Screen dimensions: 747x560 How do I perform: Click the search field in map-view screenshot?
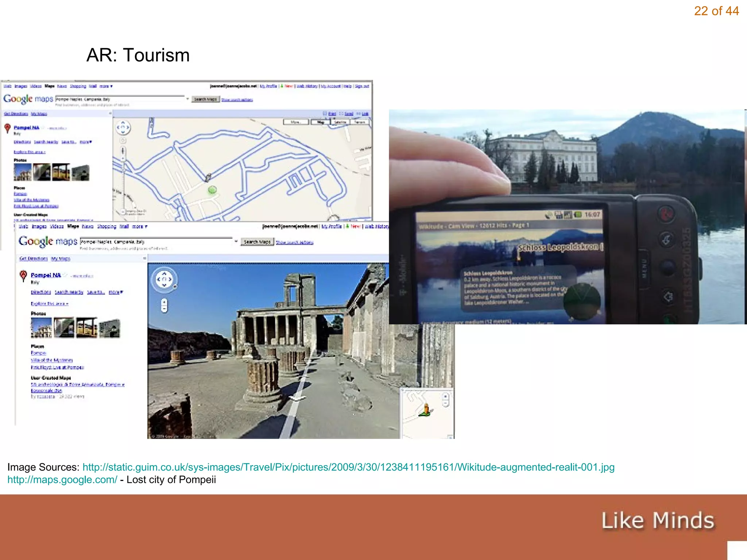tap(120, 99)
